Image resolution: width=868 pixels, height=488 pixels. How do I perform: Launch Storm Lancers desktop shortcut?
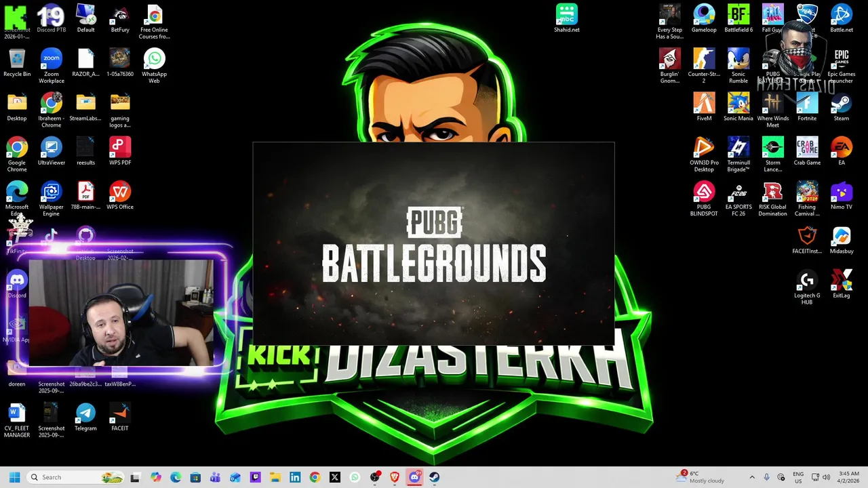(x=773, y=155)
